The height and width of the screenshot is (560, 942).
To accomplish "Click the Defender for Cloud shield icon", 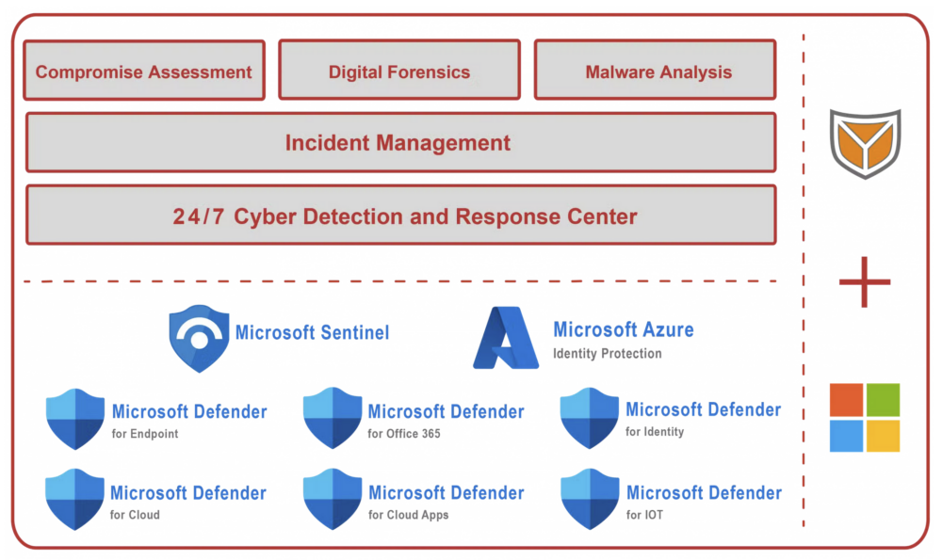I will [75, 500].
